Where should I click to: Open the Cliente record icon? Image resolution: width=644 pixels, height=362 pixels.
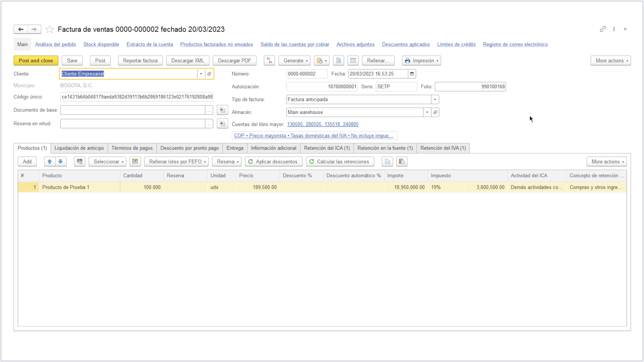coord(209,74)
